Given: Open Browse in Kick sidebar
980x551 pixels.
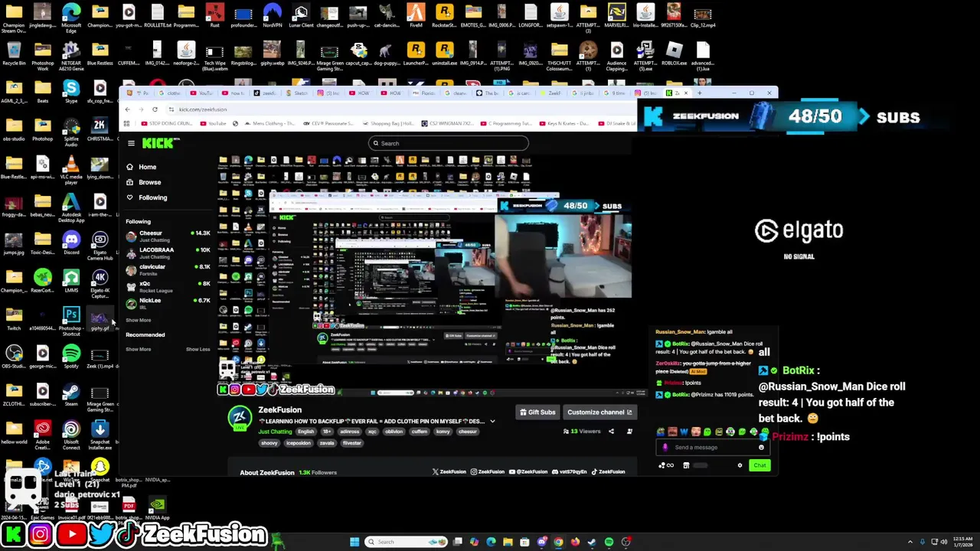Looking at the screenshot, I should (144, 182).
